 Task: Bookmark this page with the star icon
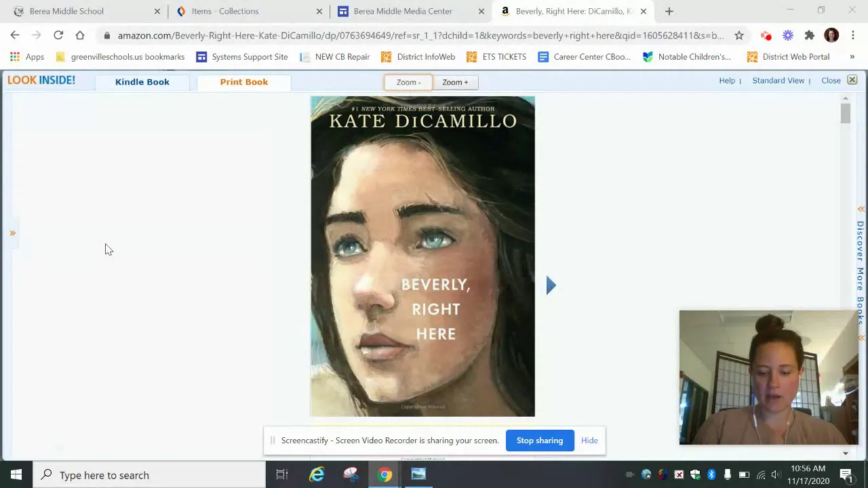click(x=739, y=35)
